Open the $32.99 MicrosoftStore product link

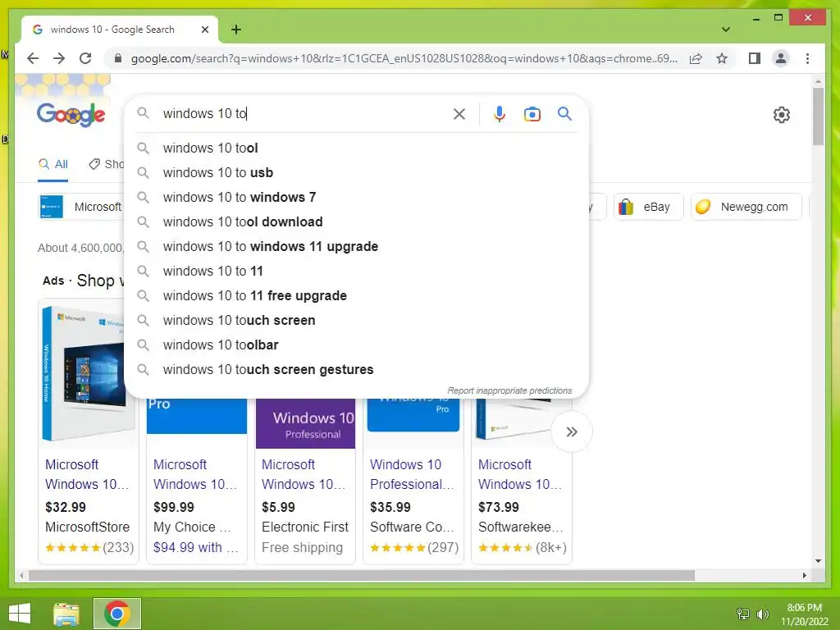tap(87, 474)
